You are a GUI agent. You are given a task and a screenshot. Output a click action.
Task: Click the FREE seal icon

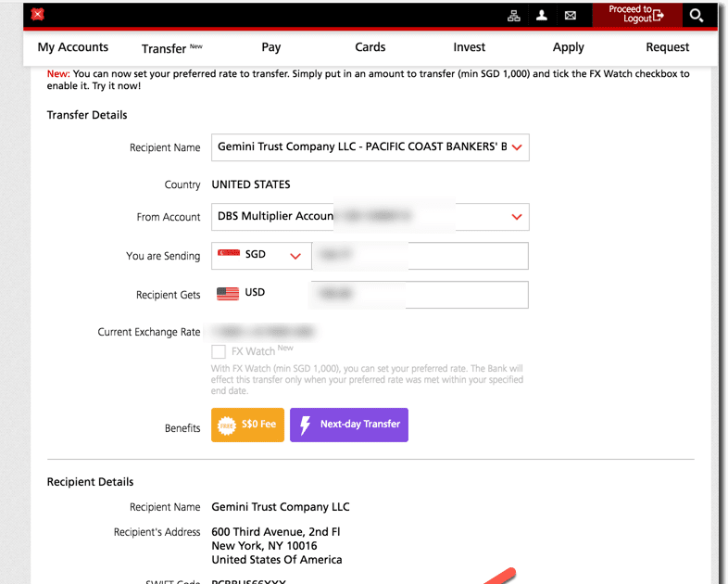pyautogui.click(x=227, y=425)
